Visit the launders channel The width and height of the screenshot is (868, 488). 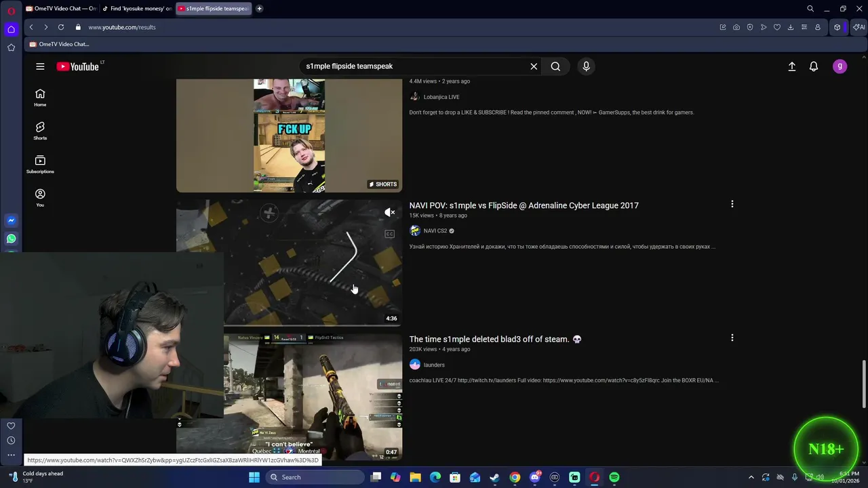(x=434, y=365)
